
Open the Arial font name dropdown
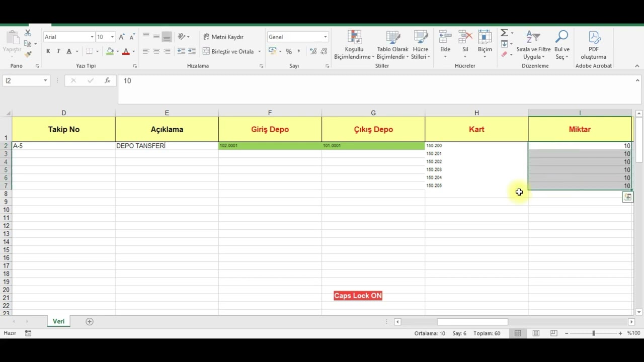coord(92,37)
